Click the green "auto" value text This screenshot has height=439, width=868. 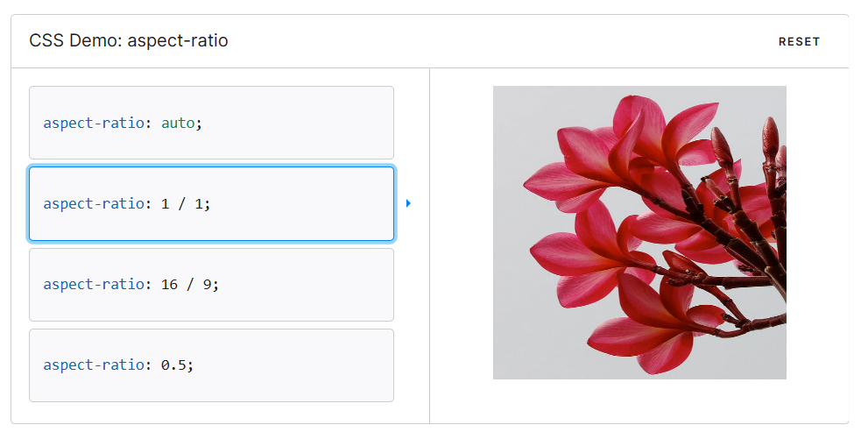tap(178, 123)
